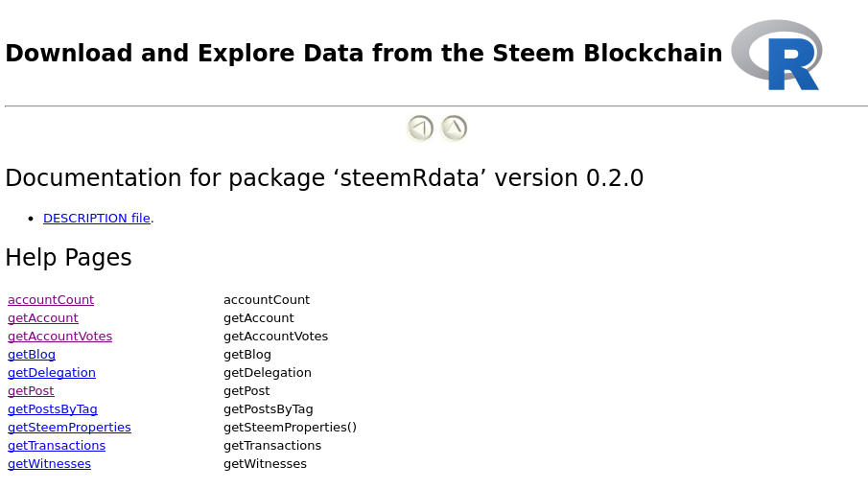Open the getSteemProperties help page link
This screenshot has height=489, width=868.
click(x=69, y=428)
